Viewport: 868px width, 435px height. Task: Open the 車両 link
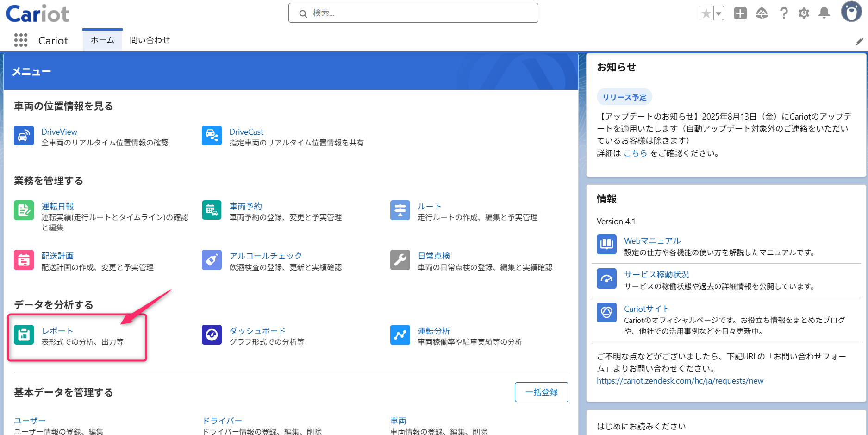click(398, 421)
